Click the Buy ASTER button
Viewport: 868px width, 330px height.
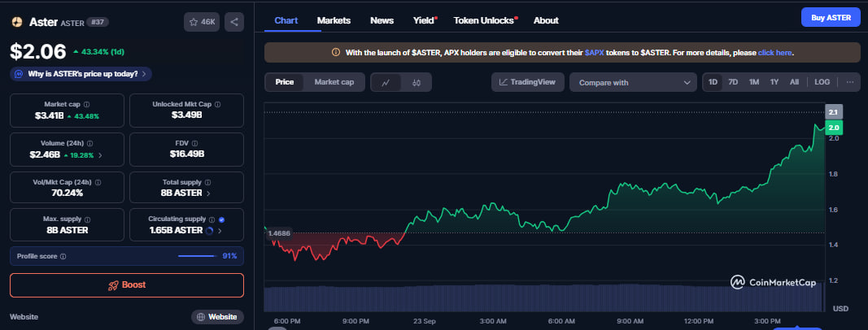tap(830, 17)
